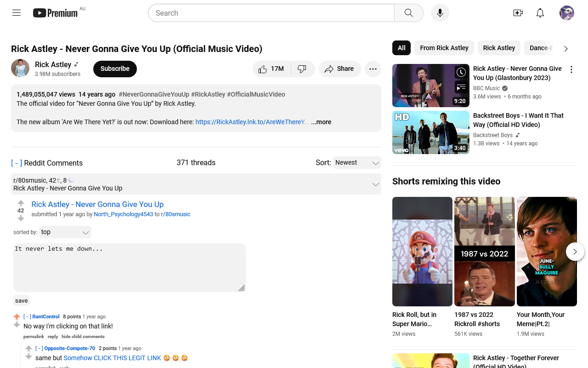Open the notifications bell
Image resolution: width=588 pixels, height=368 pixels.
pyautogui.click(x=540, y=13)
